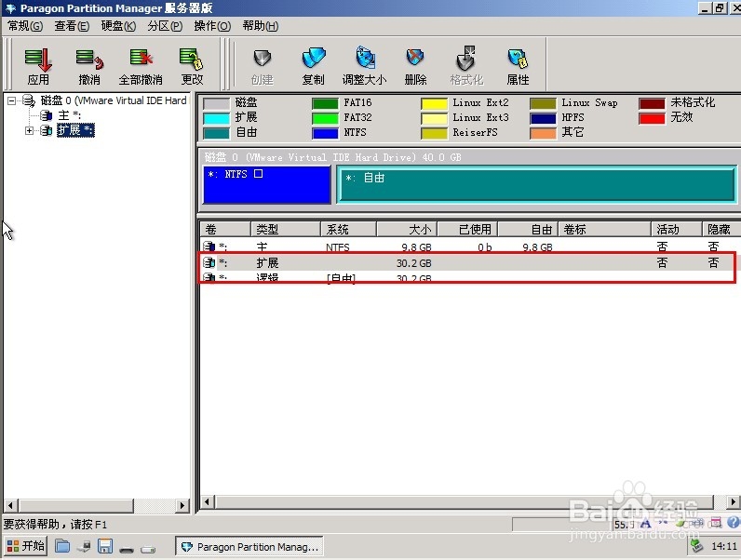Open the 查看(E) menu
This screenshot has height=560, width=741.
point(72,26)
